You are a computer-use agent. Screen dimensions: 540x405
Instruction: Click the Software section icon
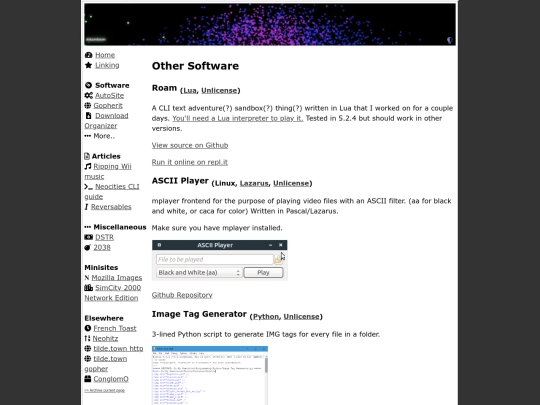pos(89,85)
